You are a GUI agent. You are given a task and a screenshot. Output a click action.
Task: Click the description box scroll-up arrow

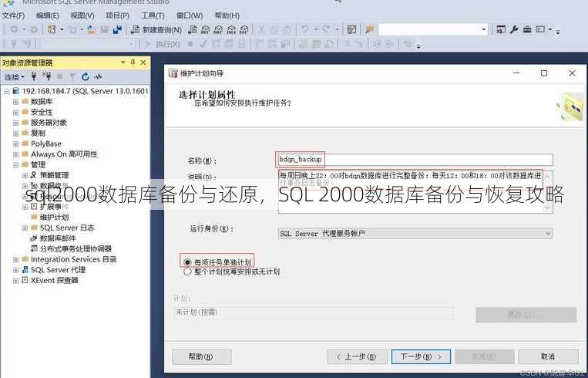[x=548, y=177]
